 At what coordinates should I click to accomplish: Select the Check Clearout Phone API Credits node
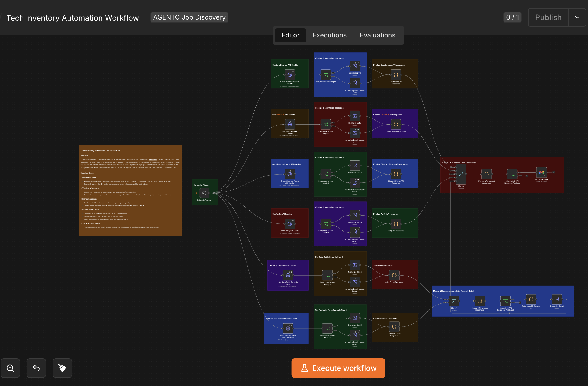[x=290, y=174]
